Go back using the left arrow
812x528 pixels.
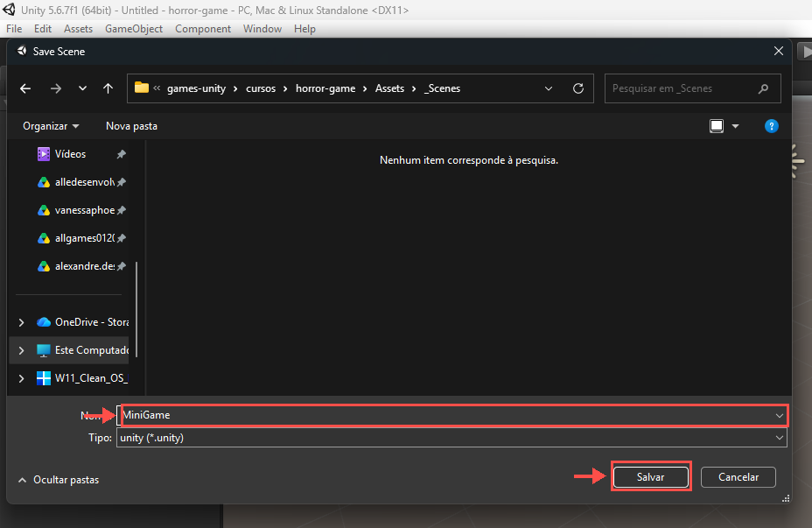pos(25,88)
